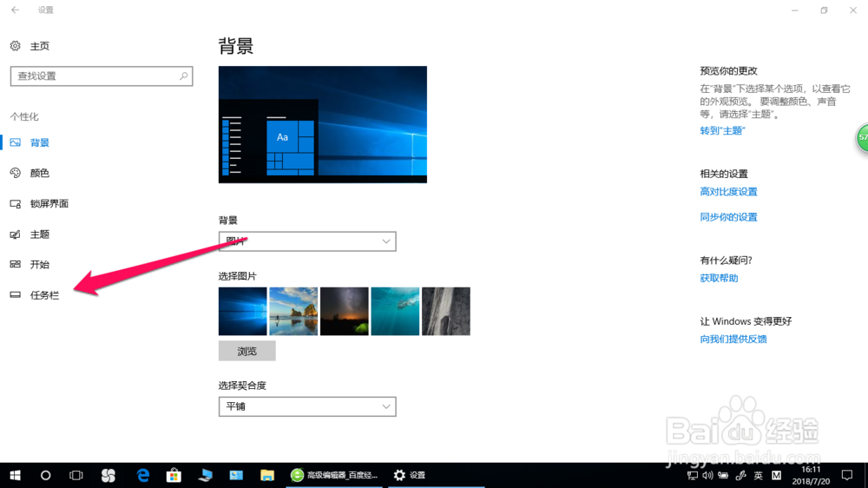The image size is (868, 488).
Task: Follow the 转到"主题" link
Action: [722, 131]
